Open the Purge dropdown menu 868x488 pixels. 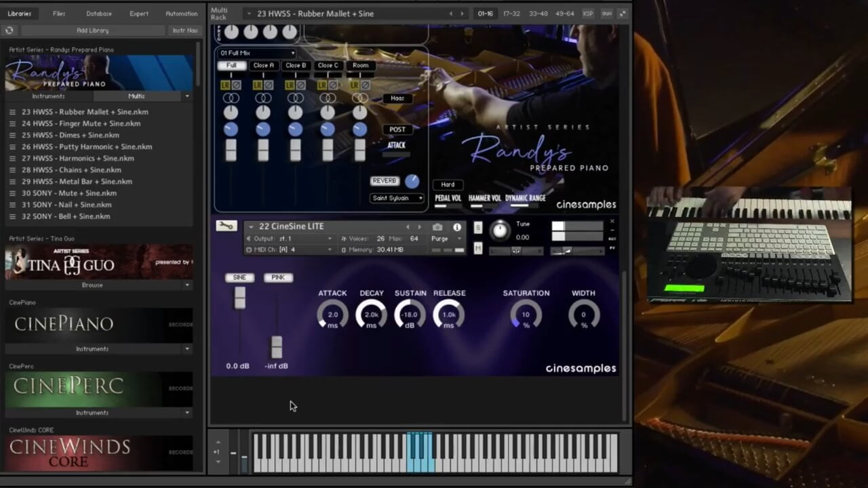click(447, 239)
